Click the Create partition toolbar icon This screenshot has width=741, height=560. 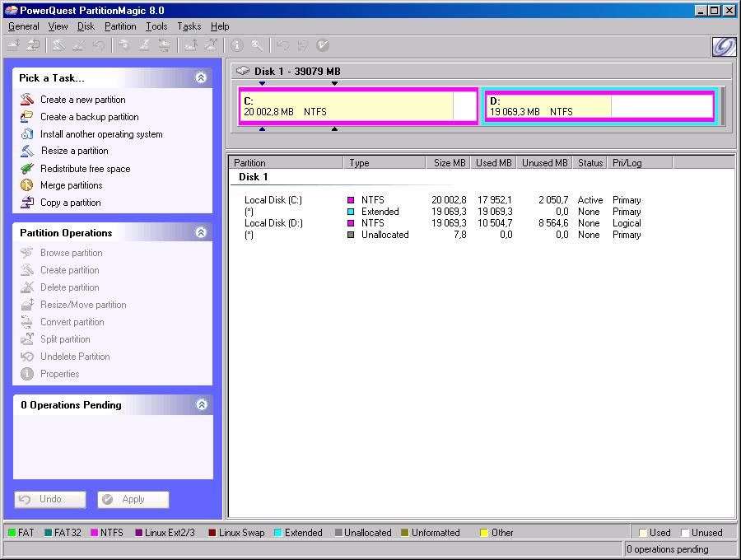pyautogui.click(x=58, y=45)
